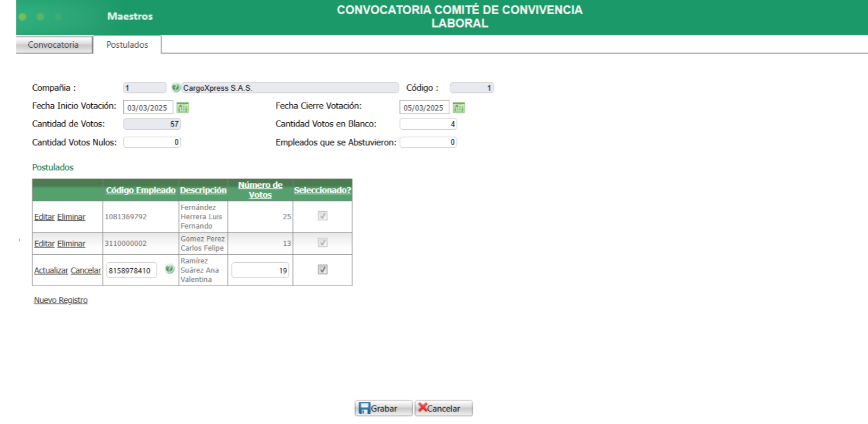
Task: Click the red X icon on Cancelar
Action: (x=422, y=407)
